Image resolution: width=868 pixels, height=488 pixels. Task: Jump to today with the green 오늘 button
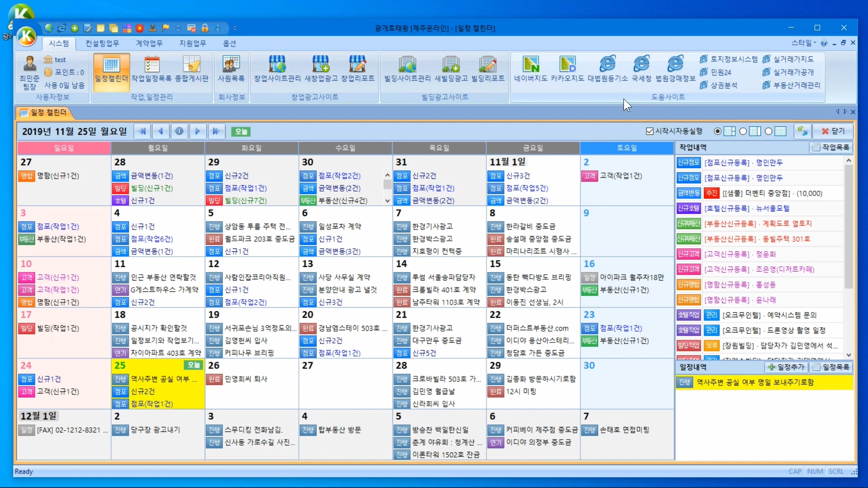pos(241,131)
